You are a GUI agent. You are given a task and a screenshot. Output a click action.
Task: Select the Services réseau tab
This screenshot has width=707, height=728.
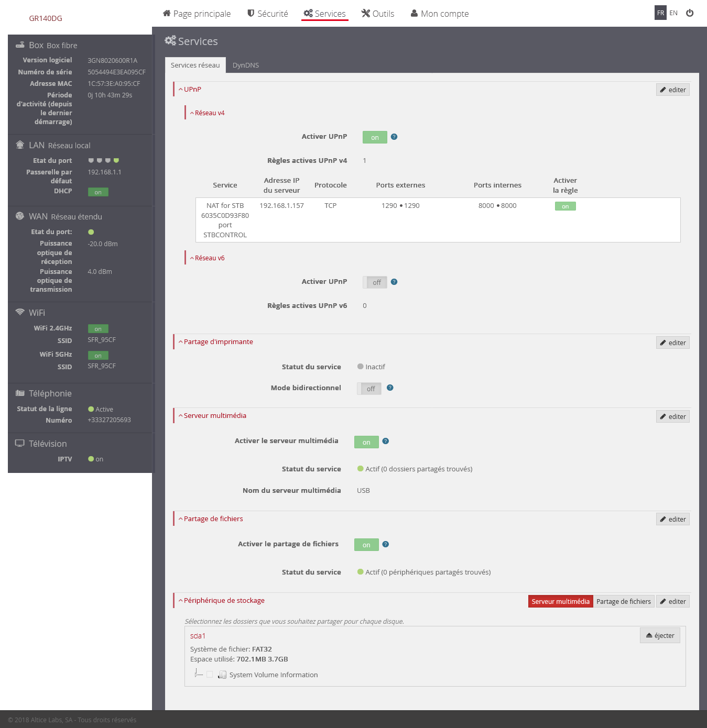195,65
